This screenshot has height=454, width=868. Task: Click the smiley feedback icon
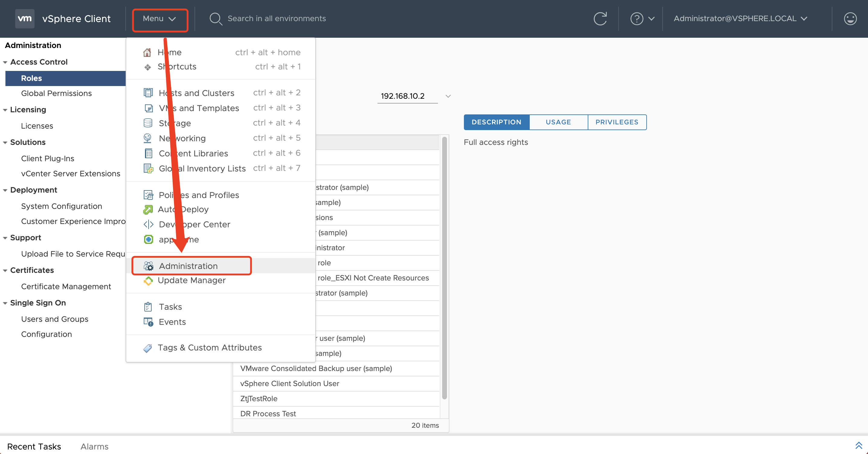pyautogui.click(x=850, y=18)
